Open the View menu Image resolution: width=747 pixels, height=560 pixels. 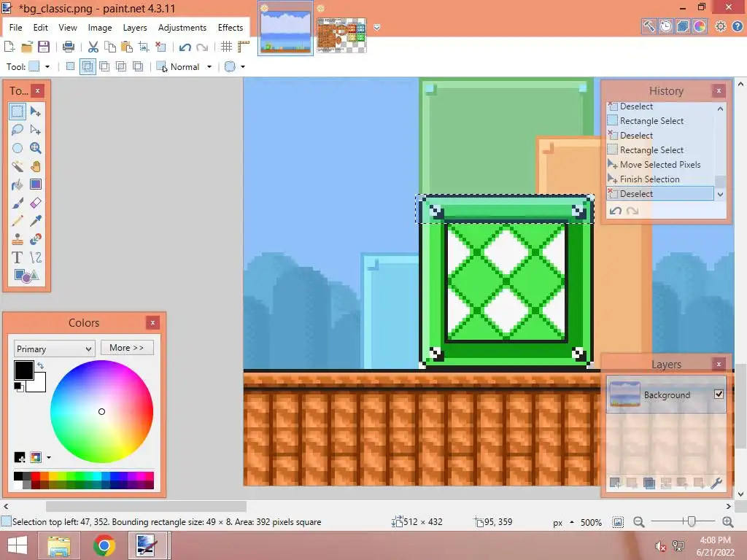pyautogui.click(x=68, y=28)
